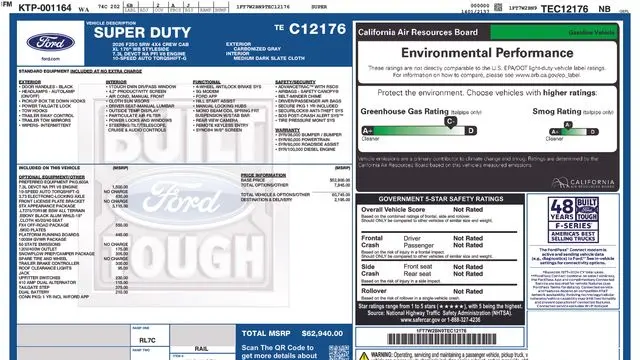Image resolution: width=640 pixels, height=360 pixels.
Task: Click the Built Tough emblem in the badge
Action: click(x=587, y=209)
